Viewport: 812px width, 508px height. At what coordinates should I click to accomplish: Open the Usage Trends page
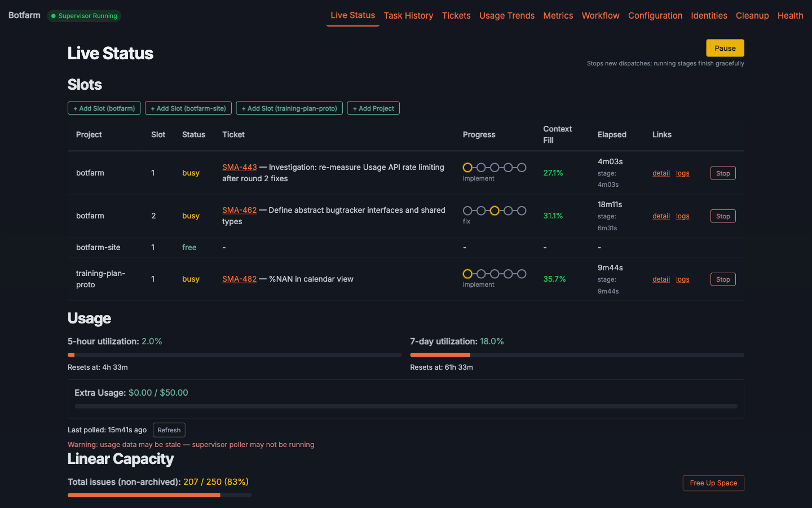click(506, 16)
